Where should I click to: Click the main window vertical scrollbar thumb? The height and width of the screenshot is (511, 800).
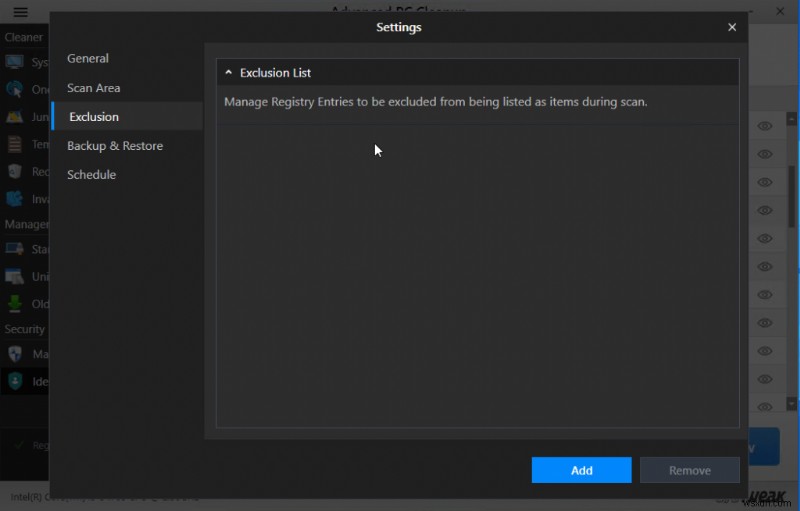tap(791, 196)
